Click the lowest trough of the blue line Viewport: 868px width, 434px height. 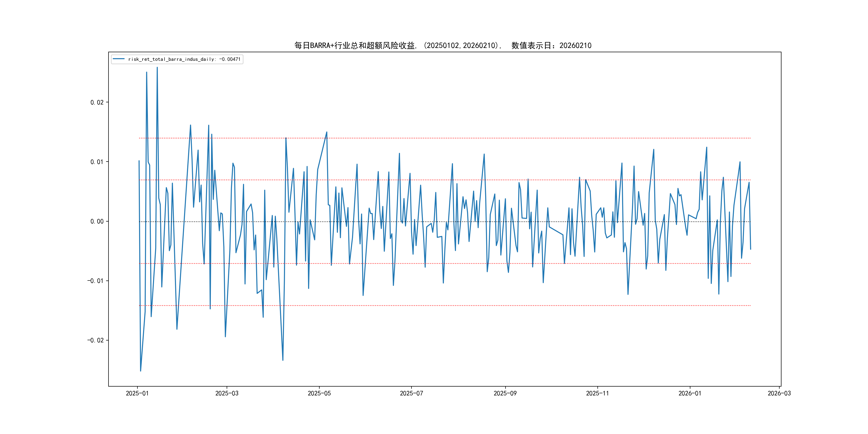tap(140, 371)
